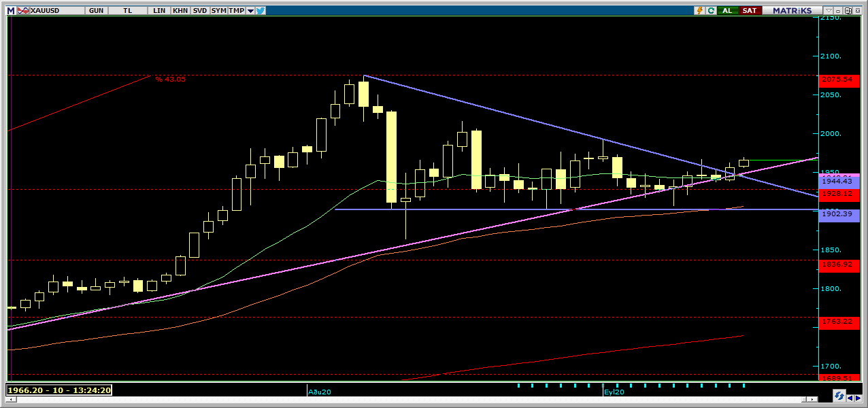Refresh chart with the green circular arrow icon
Screen dimensions: 868x408
pyautogui.click(x=711, y=11)
